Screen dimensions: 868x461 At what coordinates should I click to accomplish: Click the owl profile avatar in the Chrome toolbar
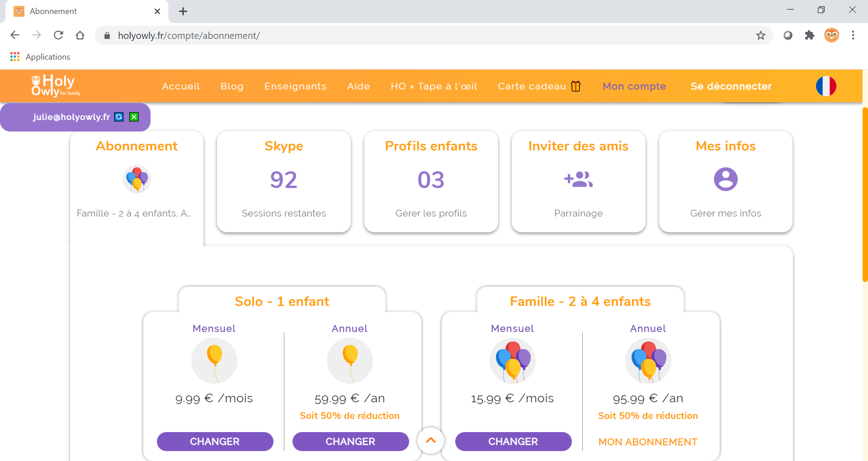point(831,35)
